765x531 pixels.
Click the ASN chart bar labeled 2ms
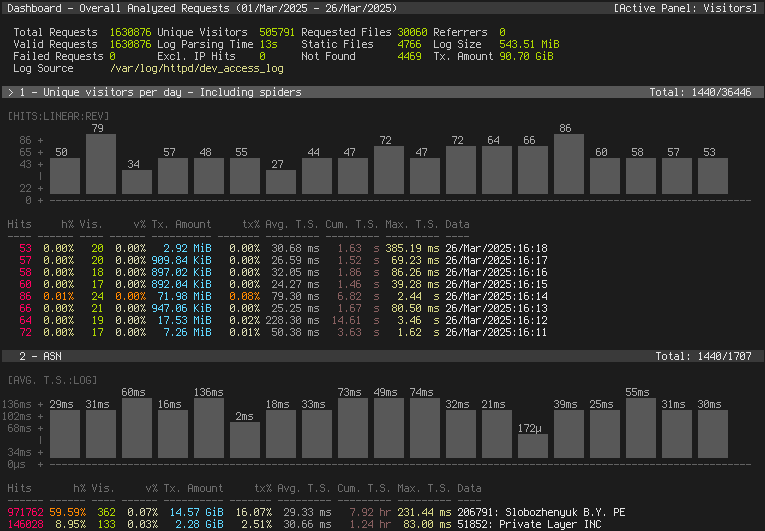coord(245,440)
